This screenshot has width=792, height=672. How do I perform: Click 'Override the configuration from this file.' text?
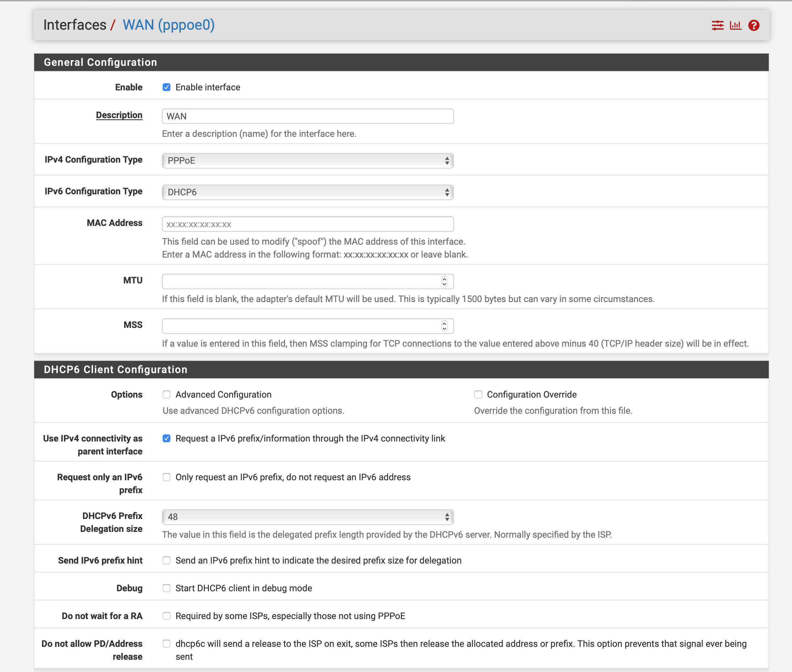553,411
